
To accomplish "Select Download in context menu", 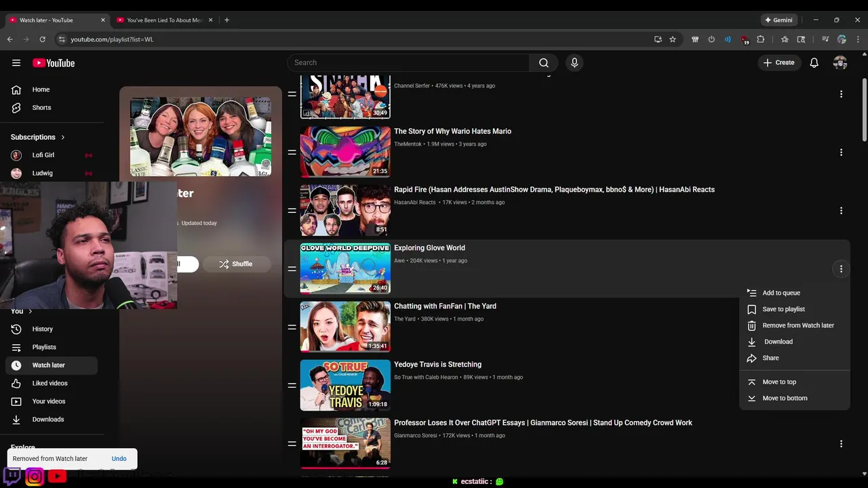I will click(x=794, y=342).
